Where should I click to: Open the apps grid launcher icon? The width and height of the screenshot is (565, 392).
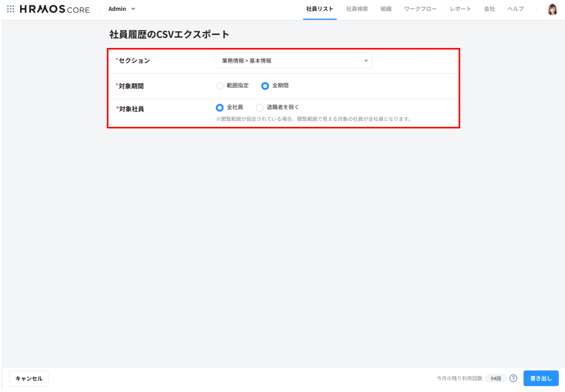click(x=11, y=9)
